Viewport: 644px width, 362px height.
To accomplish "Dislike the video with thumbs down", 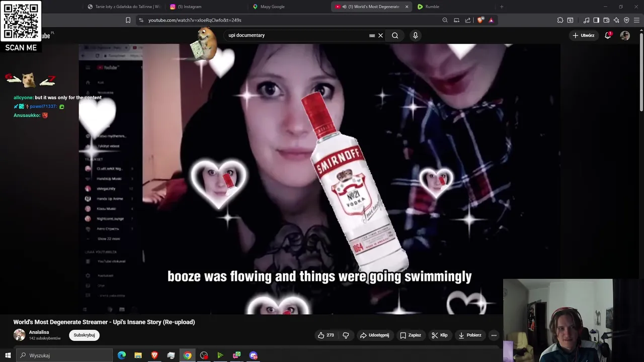I will (x=346, y=335).
